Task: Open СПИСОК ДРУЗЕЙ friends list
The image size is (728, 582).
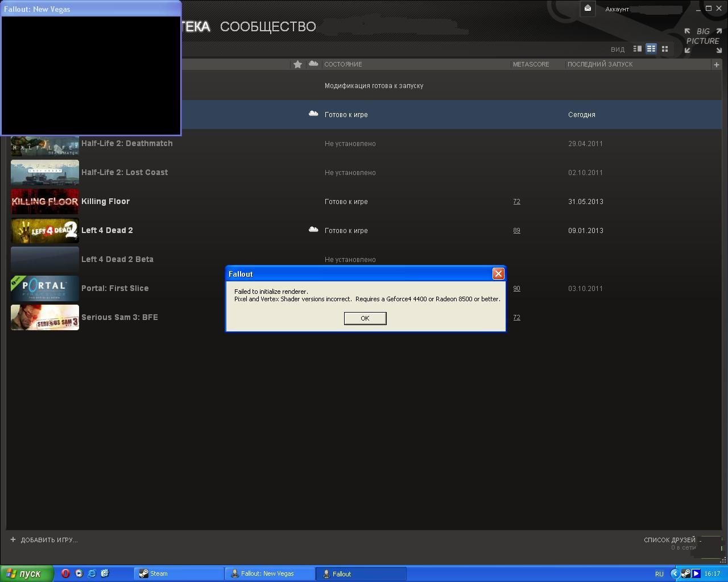Action: click(x=669, y=540)
